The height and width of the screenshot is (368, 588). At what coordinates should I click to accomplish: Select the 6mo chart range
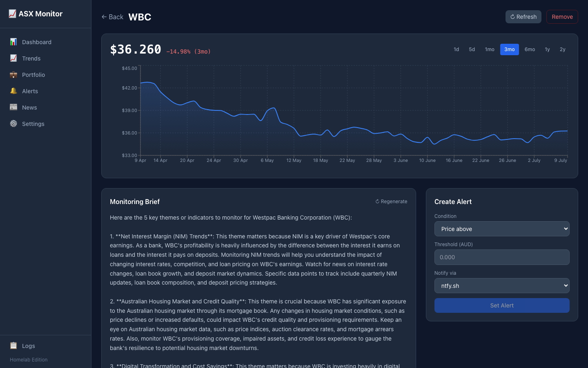click(530, 49)
